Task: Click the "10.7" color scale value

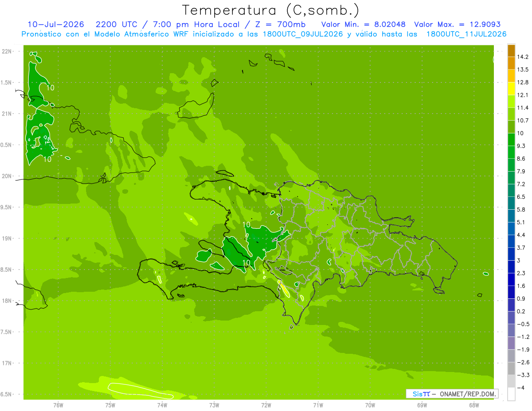Action: pyautogui.click(x=523, y=121)
